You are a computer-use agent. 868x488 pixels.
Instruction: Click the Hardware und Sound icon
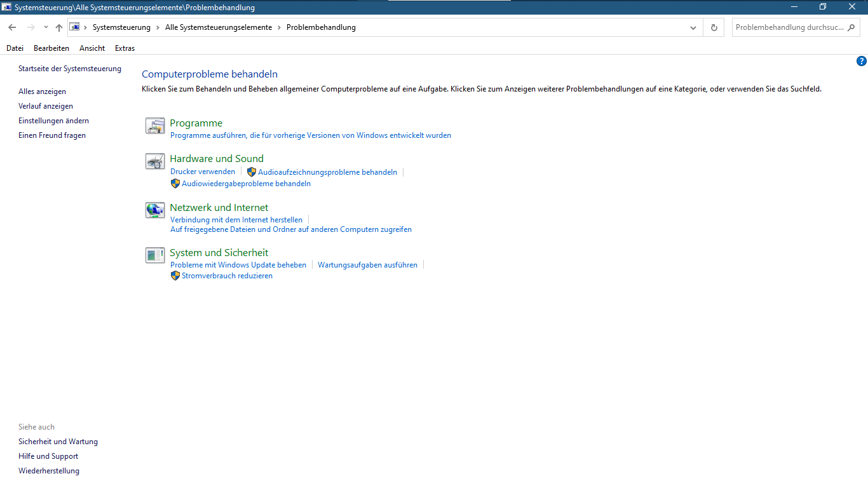(154, 161)
